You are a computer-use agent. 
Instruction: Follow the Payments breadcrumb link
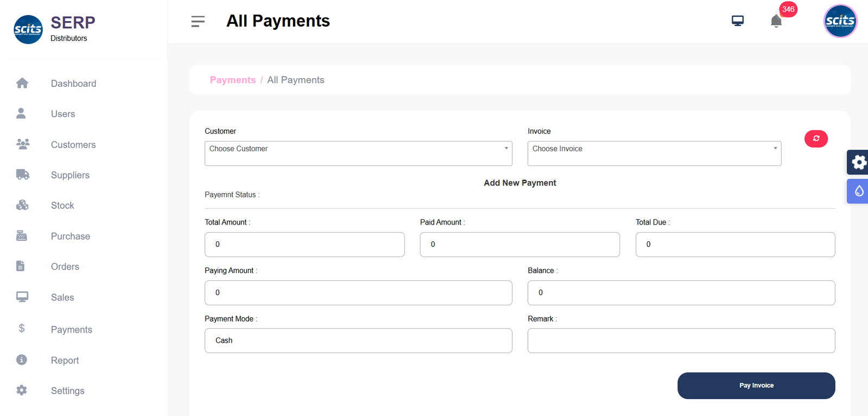233,80
